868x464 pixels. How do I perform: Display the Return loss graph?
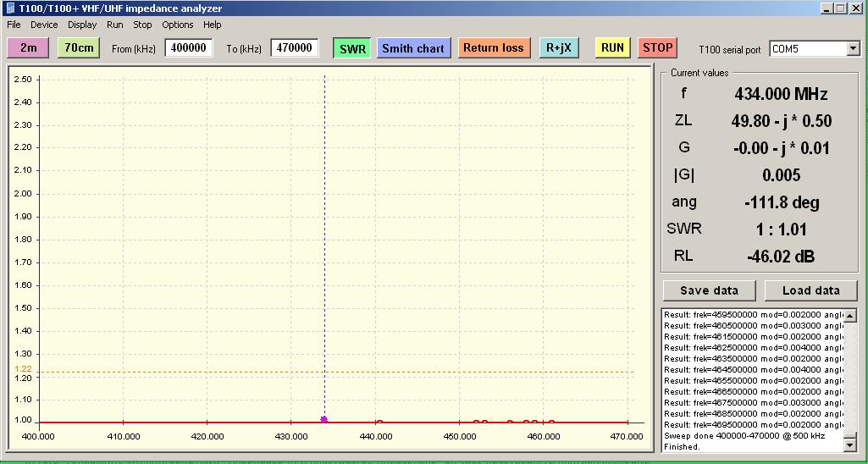(494, 48)
